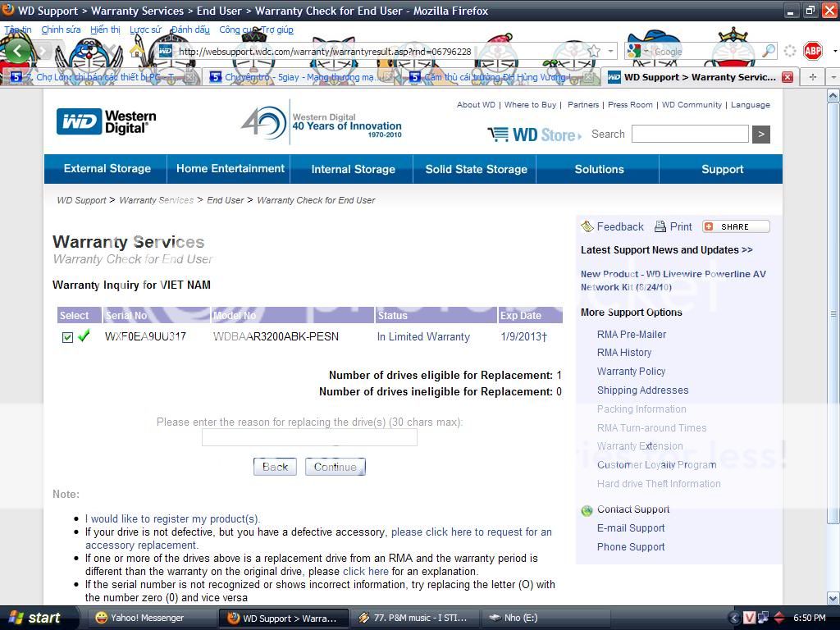Screen dimensions: 840x630
Task: Click the Western Digital logo
Action: [x=107, y=122]
